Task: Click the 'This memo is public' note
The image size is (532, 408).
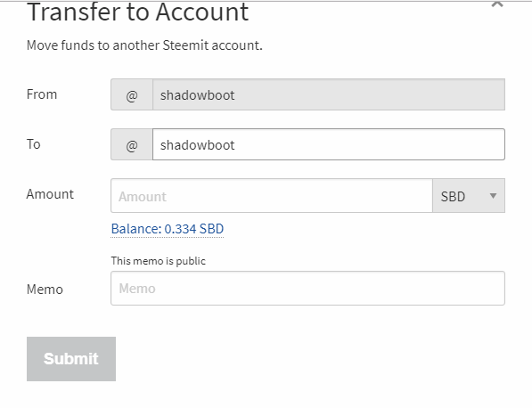Action: (x=158, y=261)
